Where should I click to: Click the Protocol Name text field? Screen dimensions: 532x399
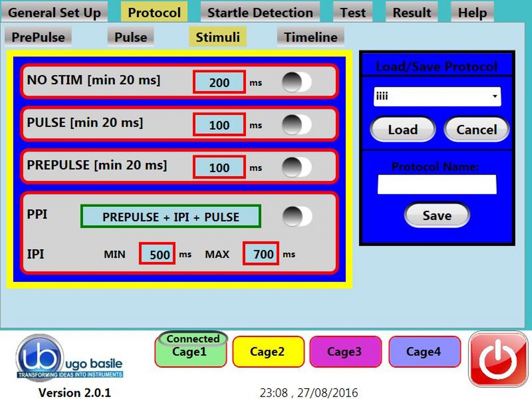(x=437, y=184)
